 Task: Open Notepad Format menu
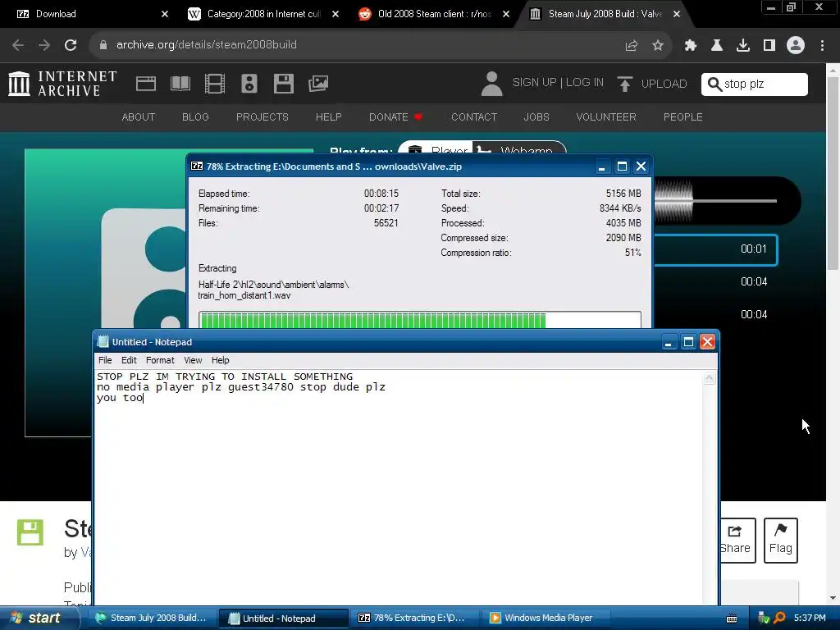tap(160, 360)
